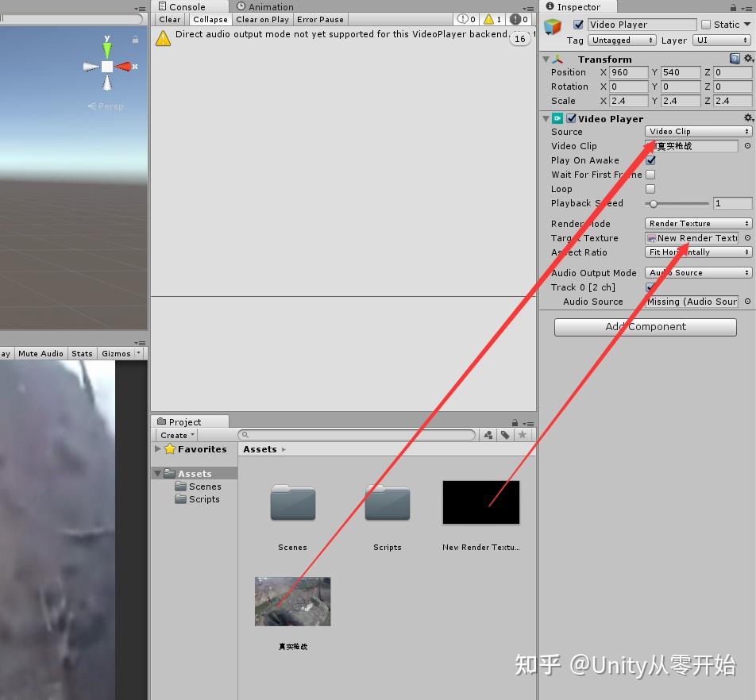Open the Untagged tag dropdown

622,40
